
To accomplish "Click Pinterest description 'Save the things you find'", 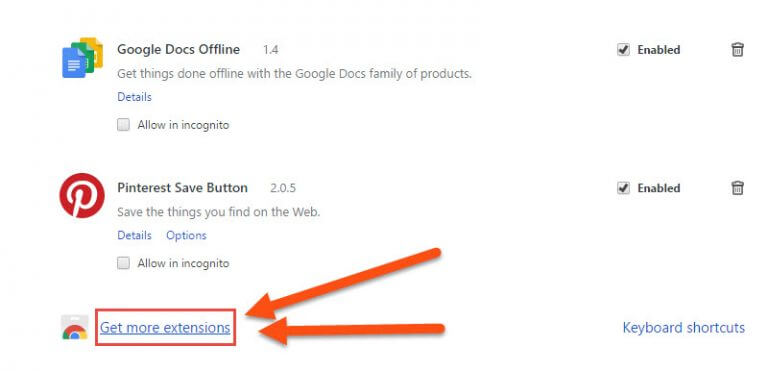I will (218, 212).
